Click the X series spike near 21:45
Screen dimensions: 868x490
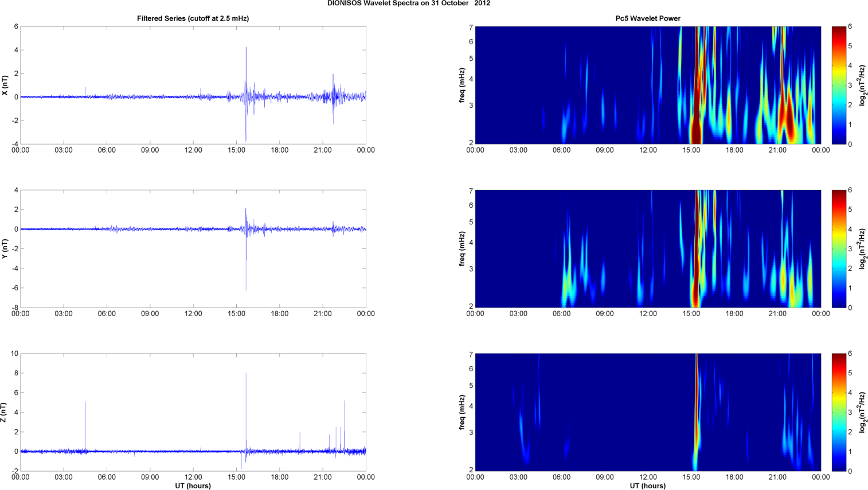click(333, 98)
